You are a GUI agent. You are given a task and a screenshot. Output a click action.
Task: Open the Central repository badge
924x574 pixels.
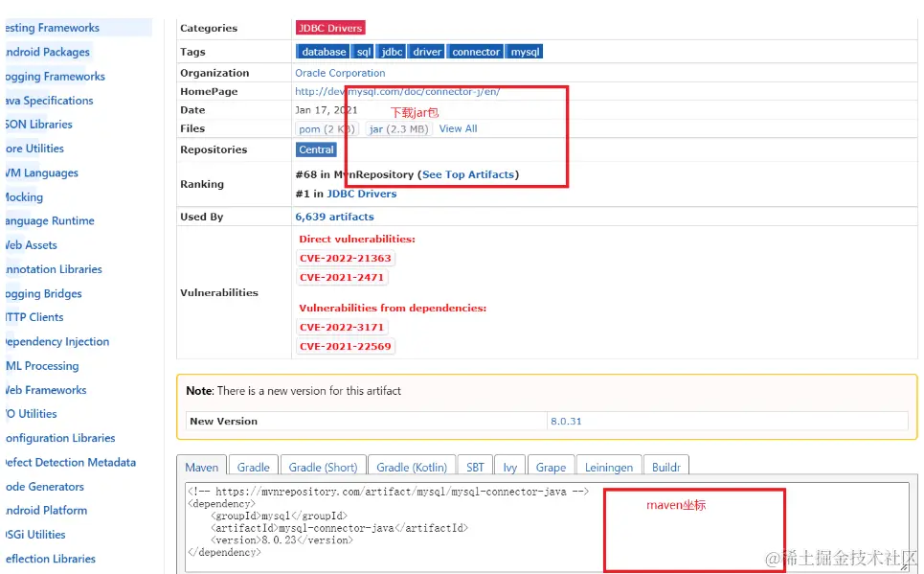click(316, 149)
